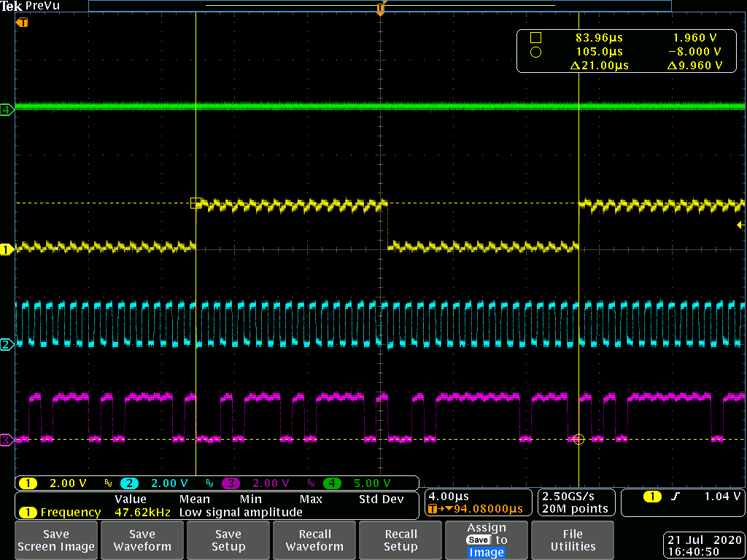Click the channel 2 badge in scale readout

128,484
